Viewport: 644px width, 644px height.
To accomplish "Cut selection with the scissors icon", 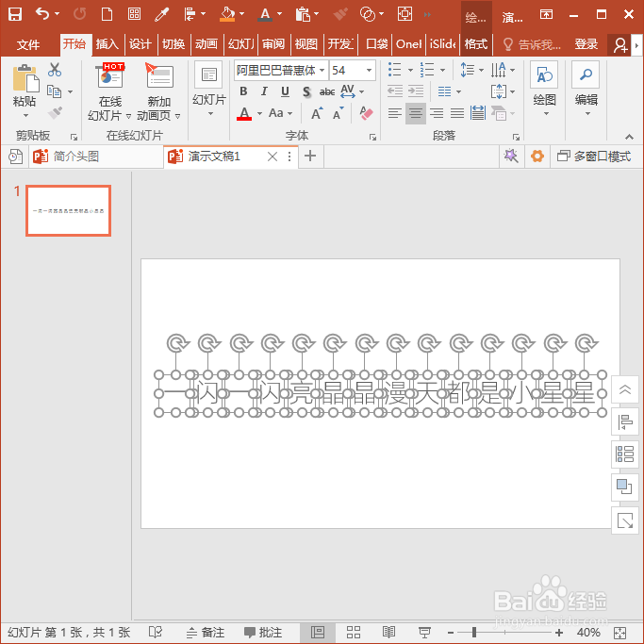I will pyautogui.click(x=54, y=70).
